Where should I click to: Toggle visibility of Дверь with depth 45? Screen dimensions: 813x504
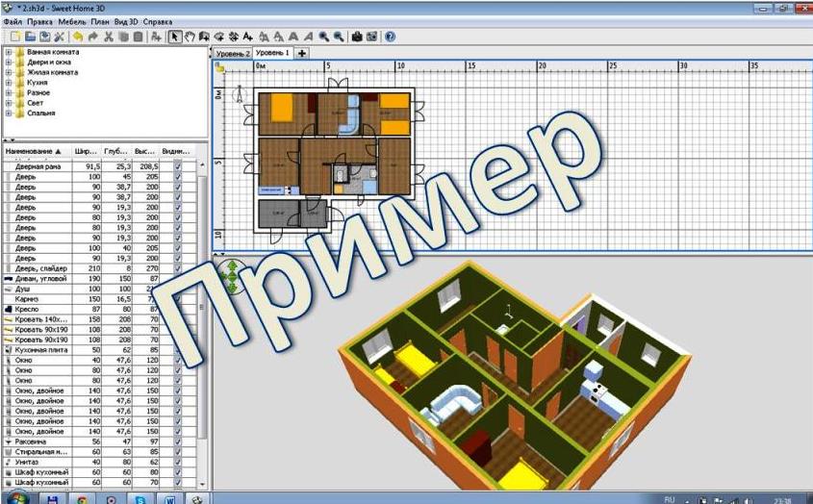point(178,177)
